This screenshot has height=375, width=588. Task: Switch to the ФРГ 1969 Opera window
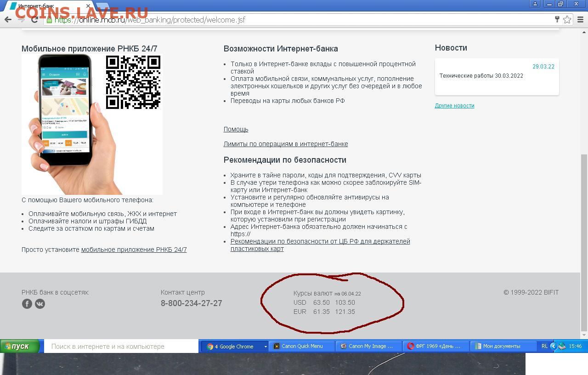(436, 347)
